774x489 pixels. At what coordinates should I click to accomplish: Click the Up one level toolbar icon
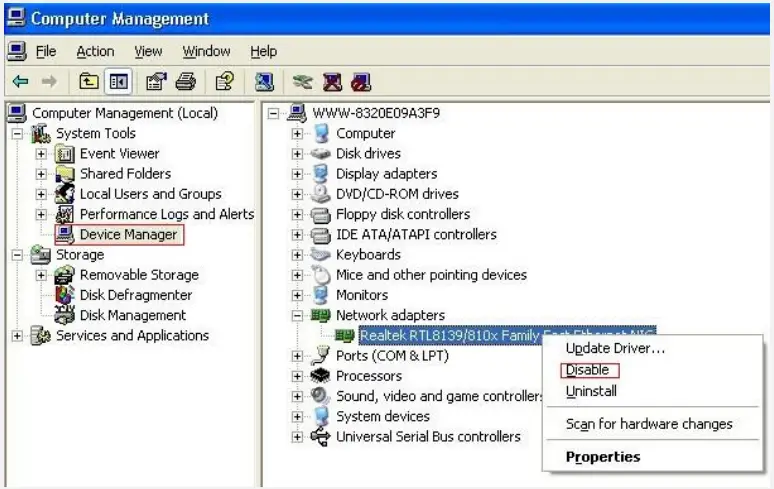[89, 81]
